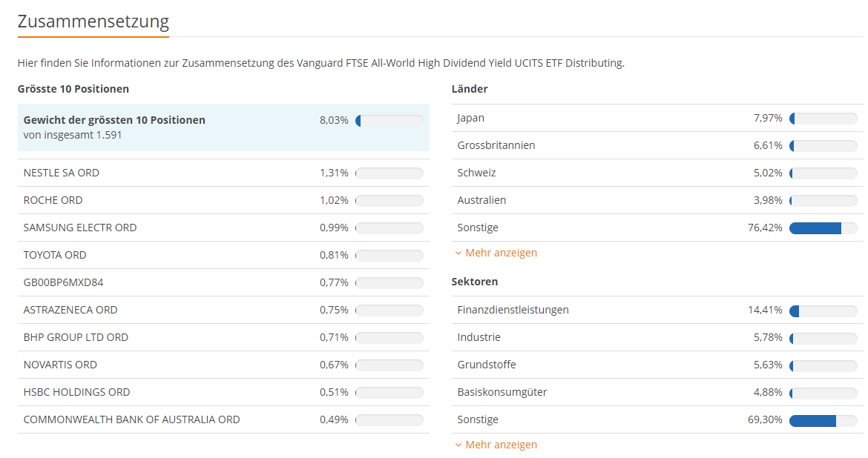Viewport: 868px width, 458px height.
Task: Click the top 10 positions weight bar
Action: pos(389,121)
